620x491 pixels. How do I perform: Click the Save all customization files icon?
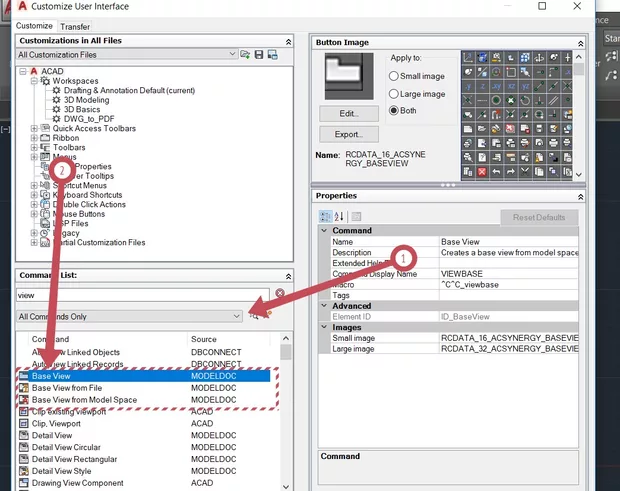tap(259, 54)
